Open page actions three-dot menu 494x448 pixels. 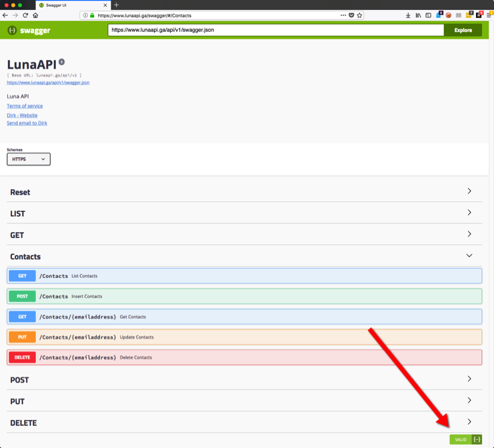click(343, 15)
